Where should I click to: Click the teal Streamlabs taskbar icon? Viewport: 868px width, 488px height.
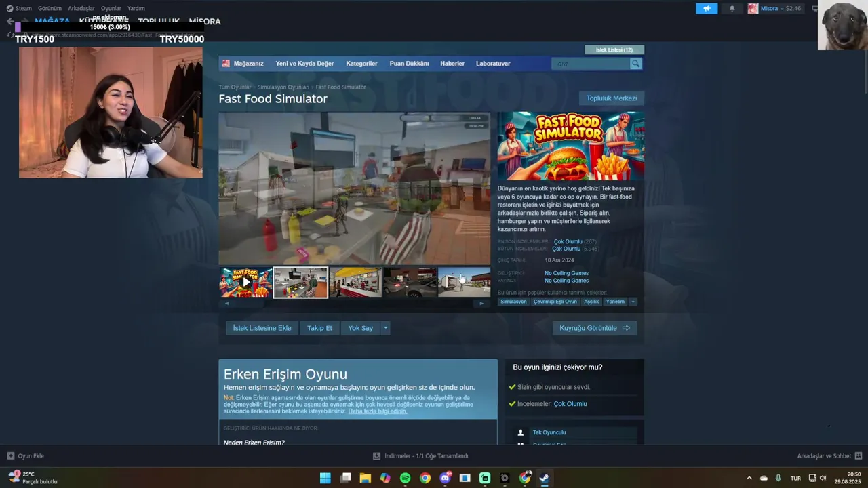tap(485, 478)
